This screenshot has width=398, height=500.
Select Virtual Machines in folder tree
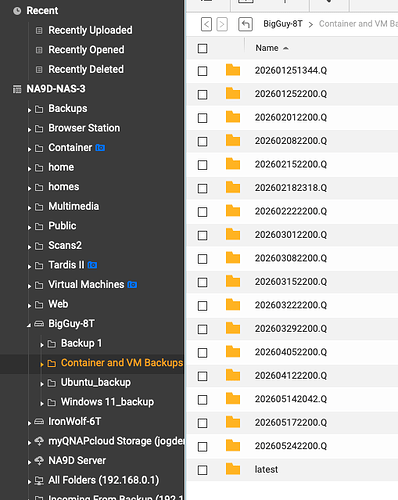[86, 284]
